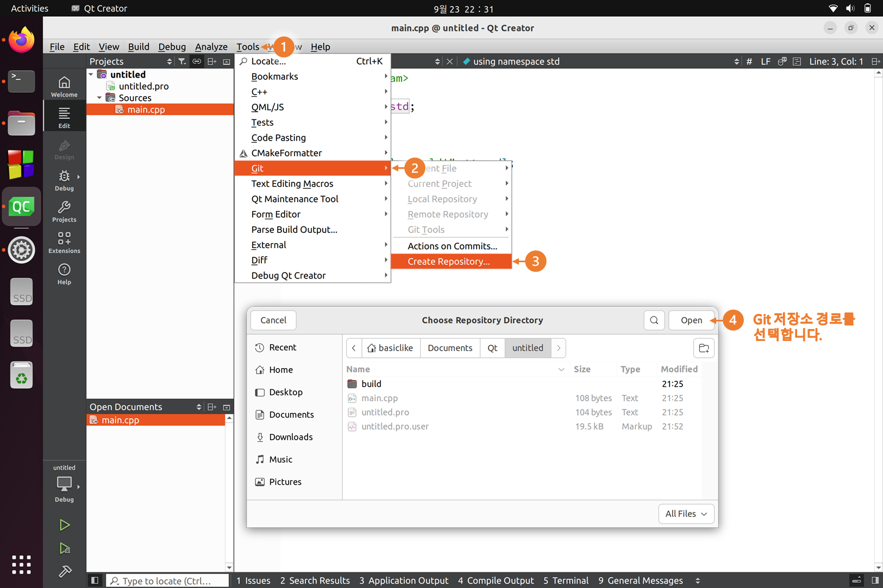883x588 pixels.
Task: Open Trash from the dock
Action: pyautogui.click(x=21, y=375)
